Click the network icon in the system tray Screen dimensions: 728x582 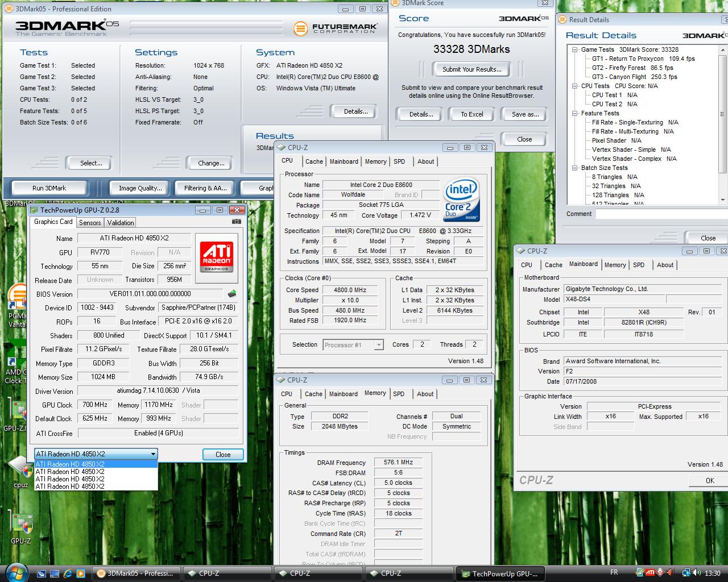pyautogui.click(x=686, y=573)
